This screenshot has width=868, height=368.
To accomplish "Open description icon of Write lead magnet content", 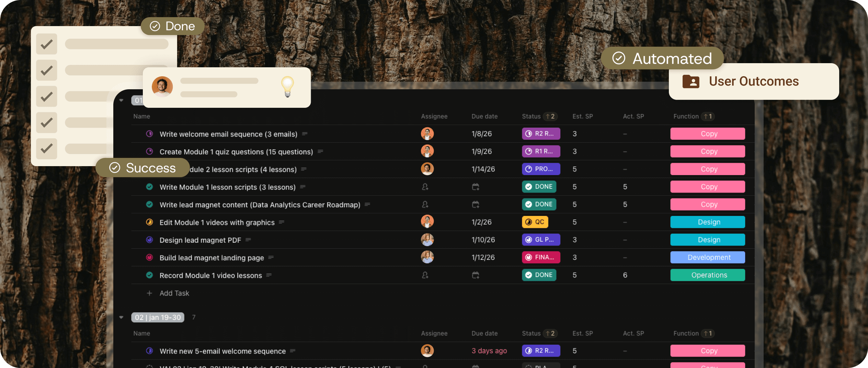I will pos(367,205).
